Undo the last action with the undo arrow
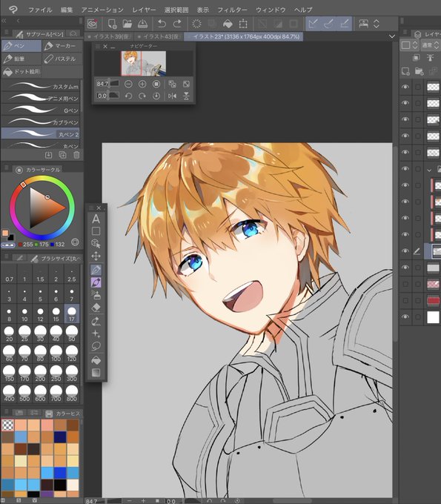 [162, 24]
